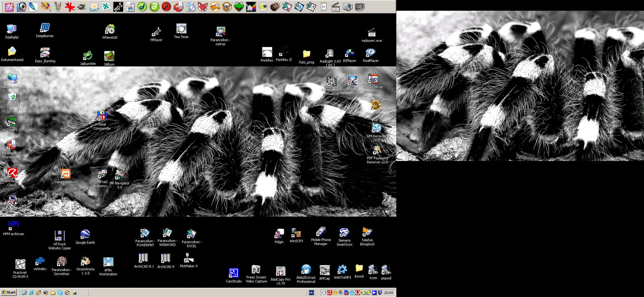
Task: Open mplayerc.exe icon
Action: 372,35
